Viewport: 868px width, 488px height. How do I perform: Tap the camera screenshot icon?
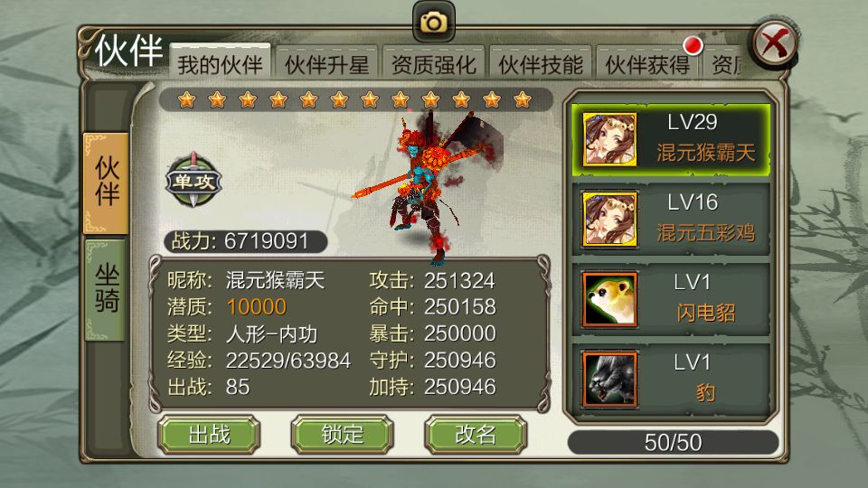tap(433, 22)
